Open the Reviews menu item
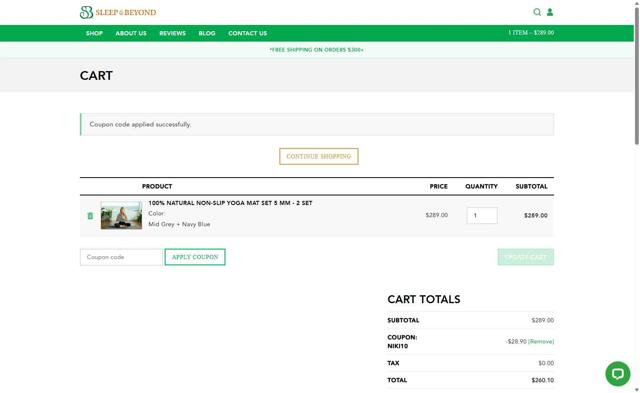This screenshot has height=393, width=640. (x=172, y=33)
